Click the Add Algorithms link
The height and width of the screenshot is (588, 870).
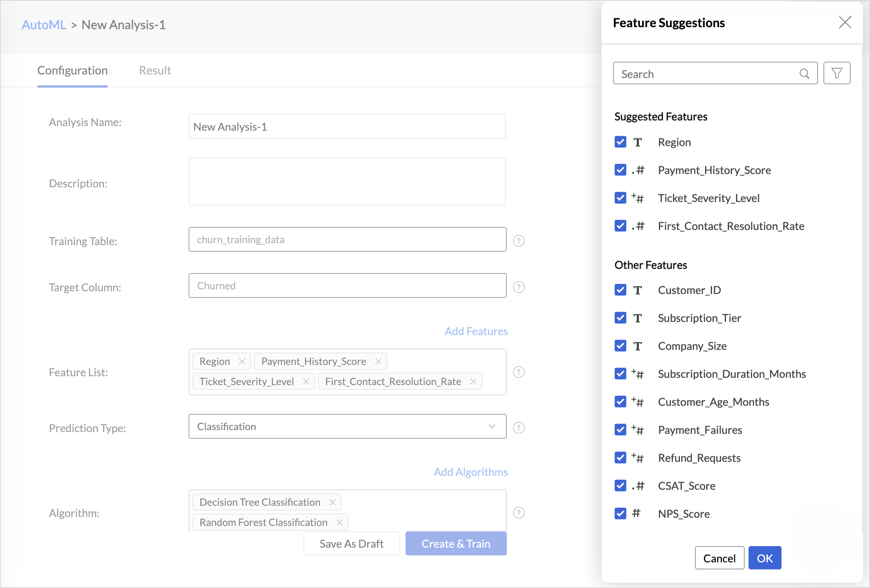click(x=470, y=472)
